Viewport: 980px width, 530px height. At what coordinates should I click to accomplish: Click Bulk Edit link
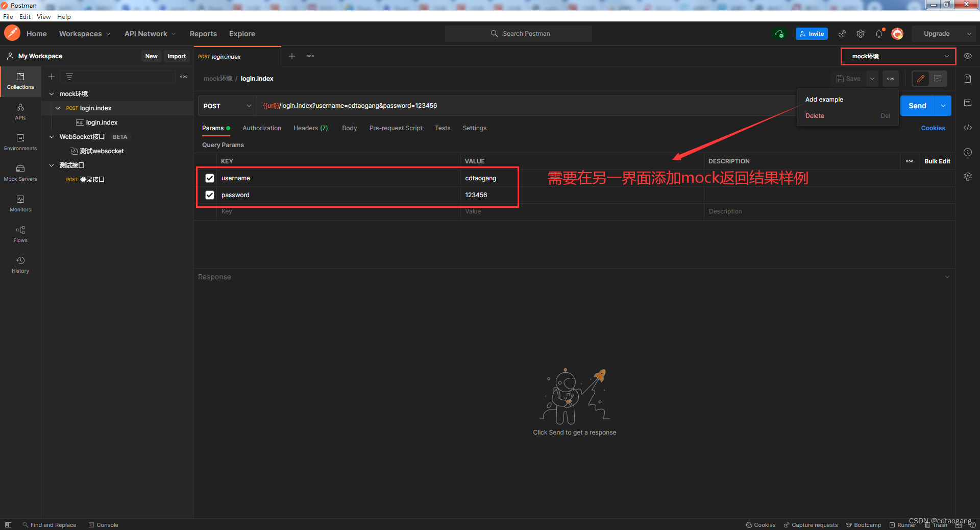click(937, 161)
